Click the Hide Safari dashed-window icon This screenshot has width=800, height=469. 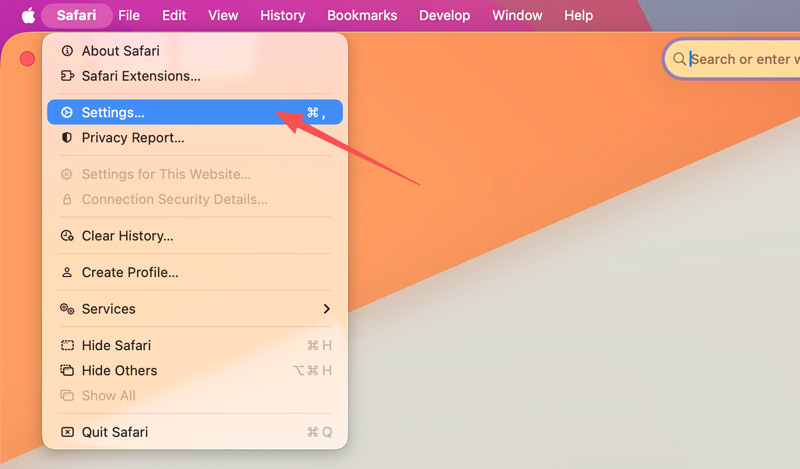tap(67, 345)
